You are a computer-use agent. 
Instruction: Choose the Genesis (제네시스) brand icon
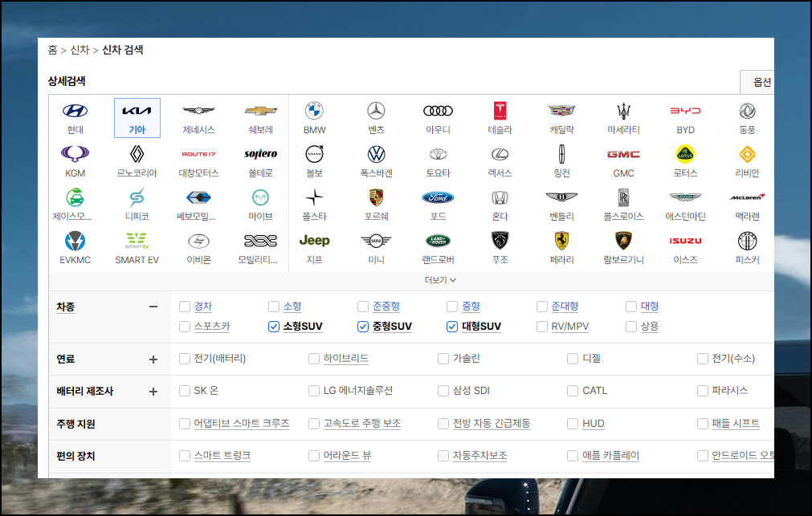pyautogui.click(x=199, y=111)
